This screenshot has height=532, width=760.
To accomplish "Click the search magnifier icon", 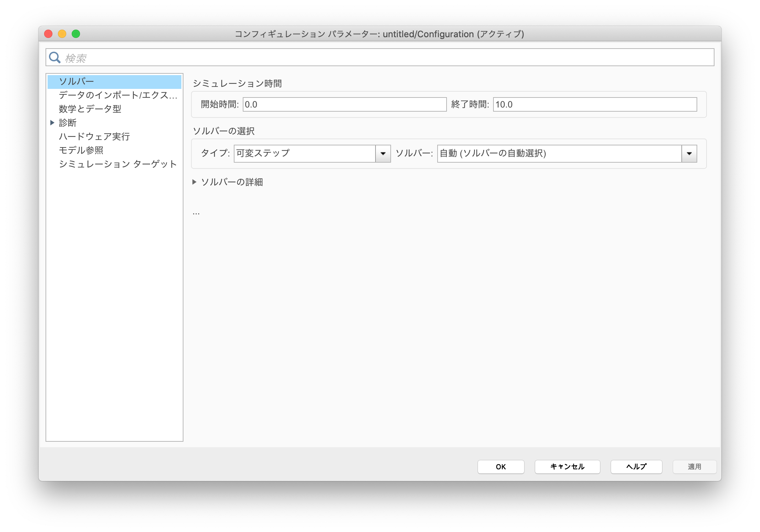I will coord(54,58).
